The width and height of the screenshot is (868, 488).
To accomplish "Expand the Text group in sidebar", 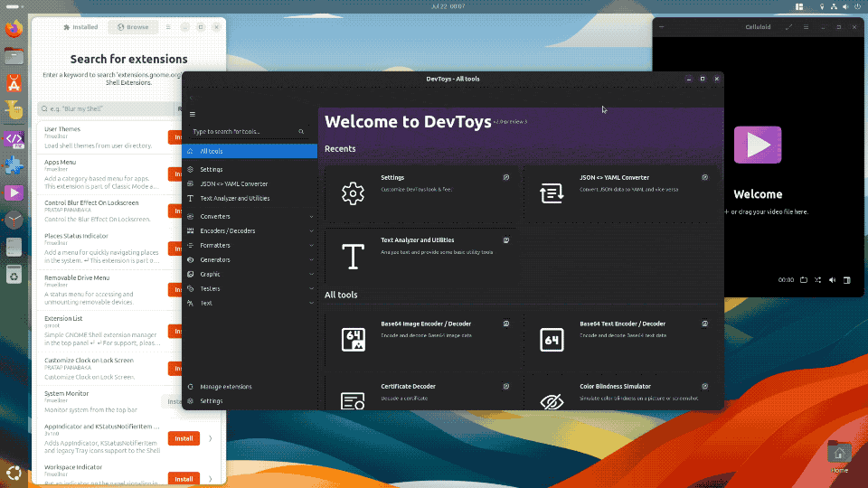I will 312,303.
